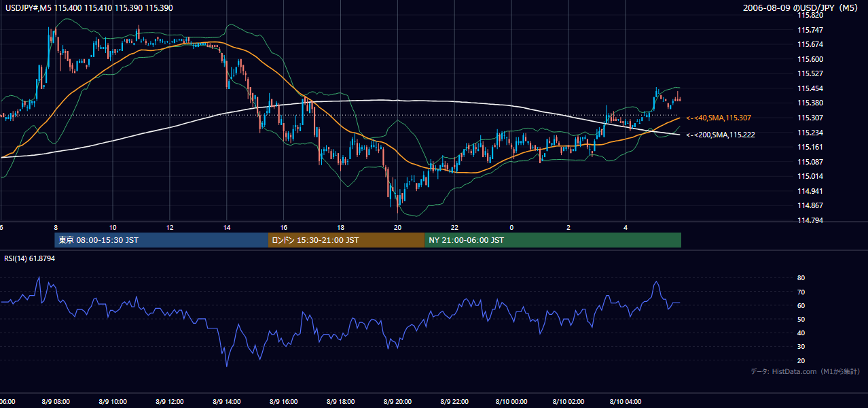Click the 8/9 14:00 time axis label

click(x=226, y=402)
